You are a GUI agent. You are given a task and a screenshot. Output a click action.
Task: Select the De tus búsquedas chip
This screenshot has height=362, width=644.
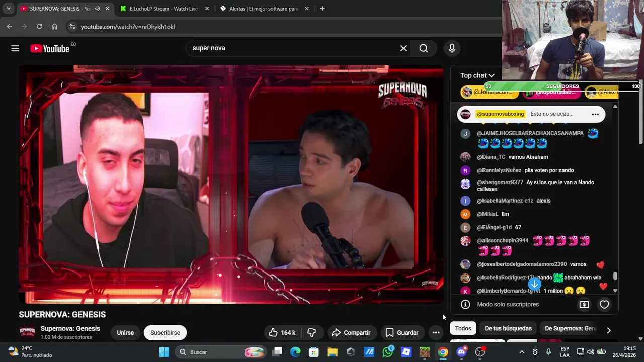pyautogui.click(x=508, y=328)
